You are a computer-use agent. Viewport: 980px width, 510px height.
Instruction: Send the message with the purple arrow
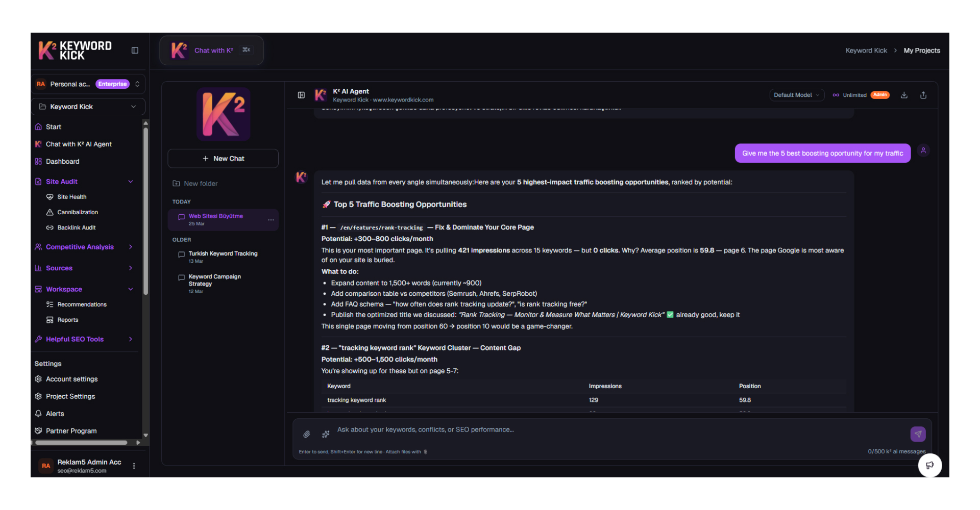918,434
